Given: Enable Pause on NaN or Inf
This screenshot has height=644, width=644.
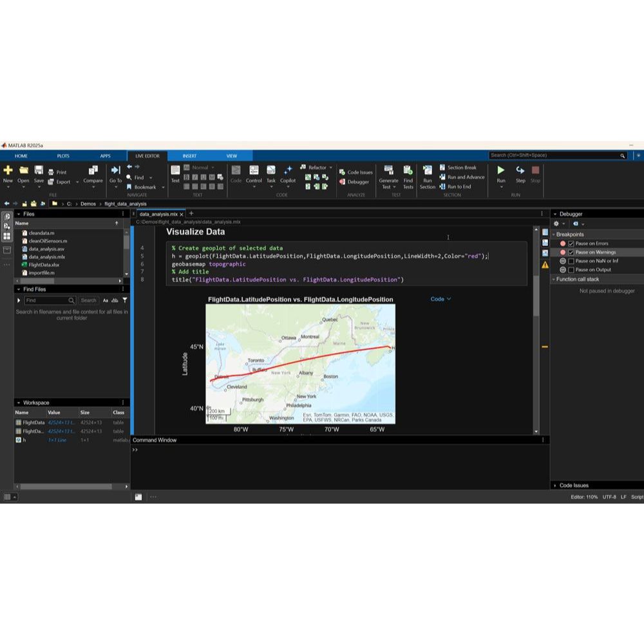Looking at the screenshot, I should click(571, 261).
